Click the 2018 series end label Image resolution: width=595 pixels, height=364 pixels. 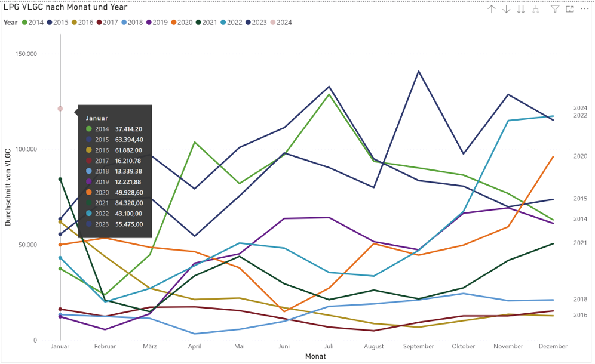click(580, 300)
